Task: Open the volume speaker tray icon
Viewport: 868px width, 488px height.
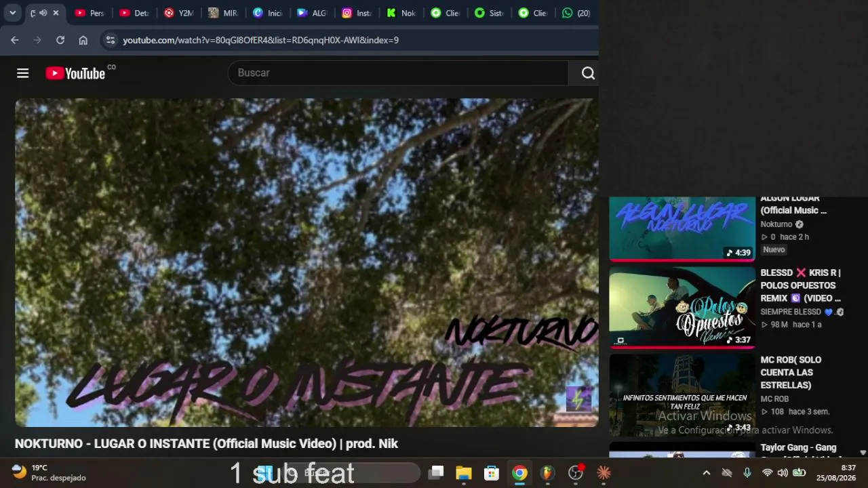Action: pyautogui.click(x=783, y=472)
